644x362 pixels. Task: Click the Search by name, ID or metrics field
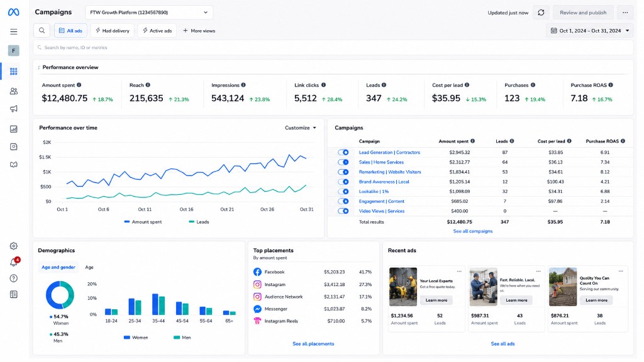click(333, 48)
